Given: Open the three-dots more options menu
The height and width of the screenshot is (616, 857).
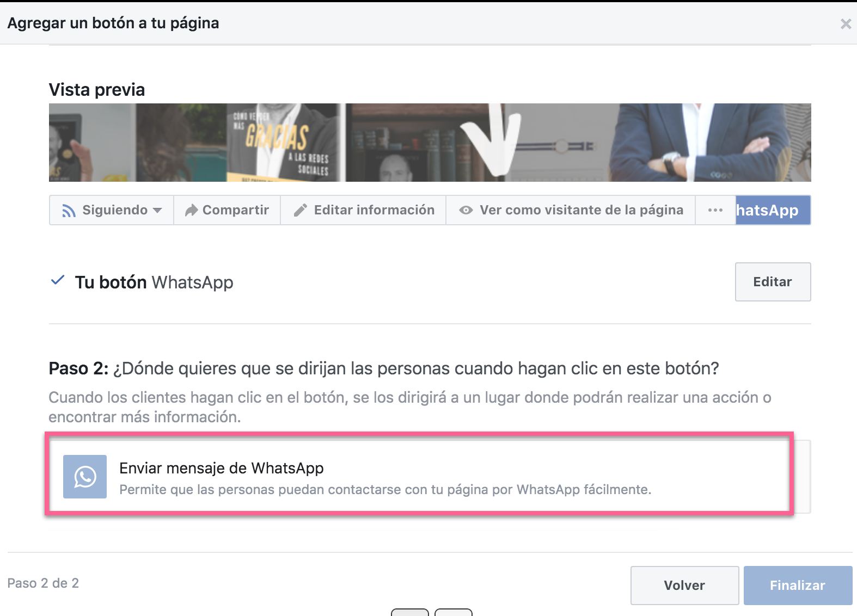Looking at the screenshot, I should 715,210.
